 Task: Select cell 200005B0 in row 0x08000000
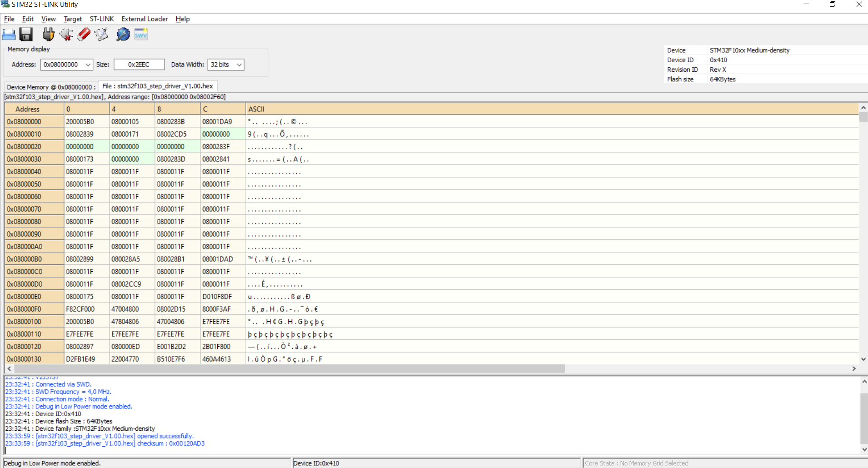(x=87, y=122)
